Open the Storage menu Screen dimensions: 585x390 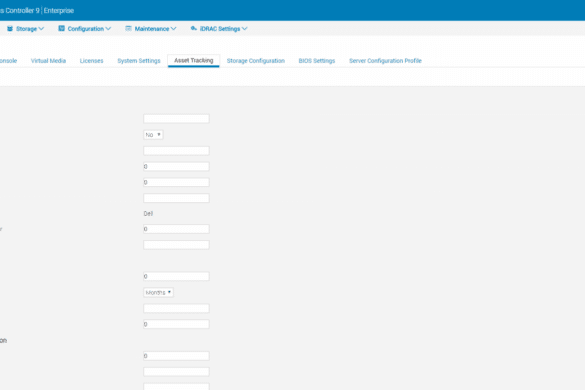click(26, 29)
